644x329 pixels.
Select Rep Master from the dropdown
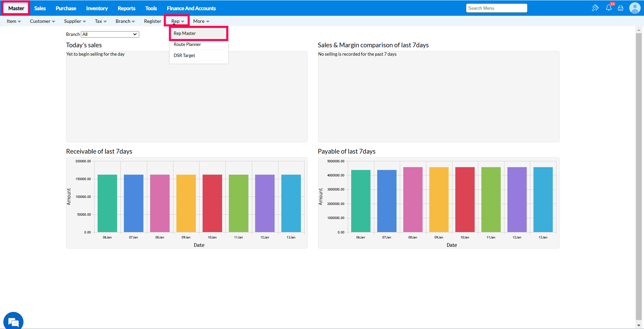[199, 33]
